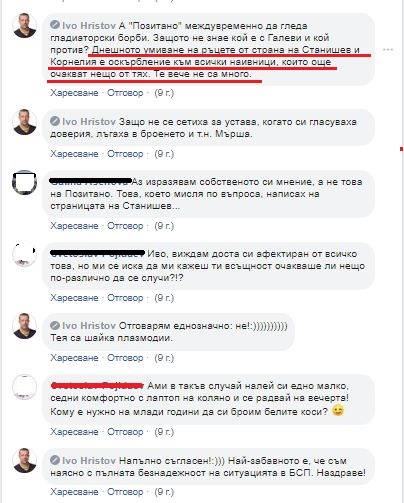Like the comment starting 'Иво, виждам доста'
The height and width of the screenshot is (503, 404).
pyautogui.click(x=74, y=298)
